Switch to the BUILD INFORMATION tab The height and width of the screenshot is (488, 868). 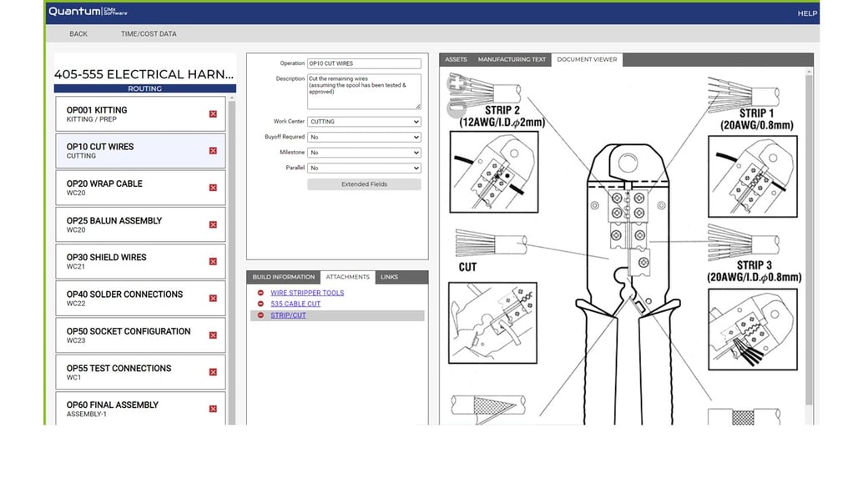pyautogui.click(x=284, y=276)
